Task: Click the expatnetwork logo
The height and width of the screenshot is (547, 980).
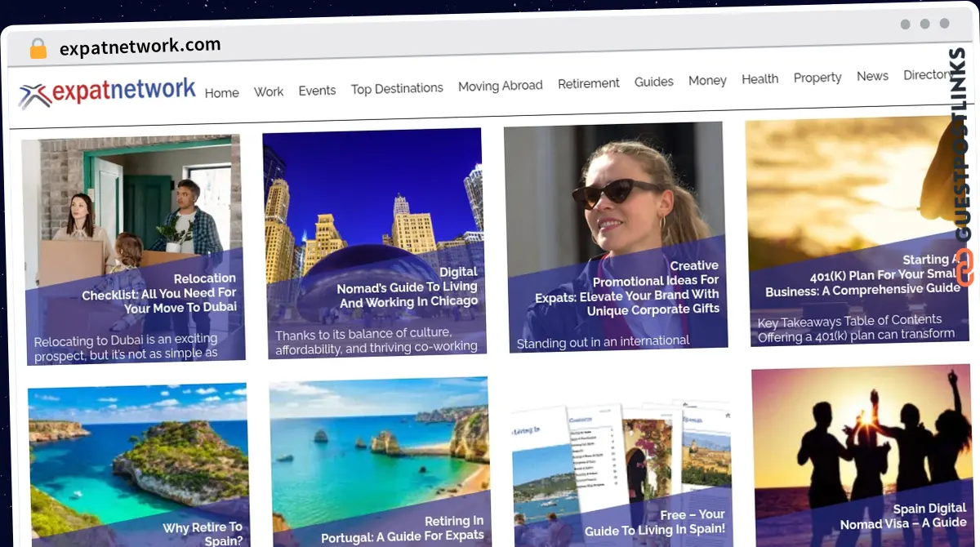Action: pyautogui.click(x=107, y=93)
